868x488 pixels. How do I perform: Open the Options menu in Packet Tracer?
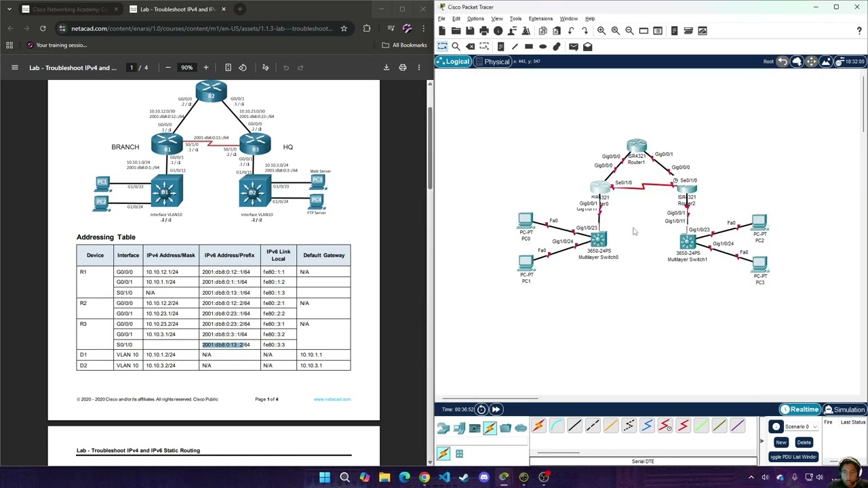pyautogui.click(x=475, y=18)
